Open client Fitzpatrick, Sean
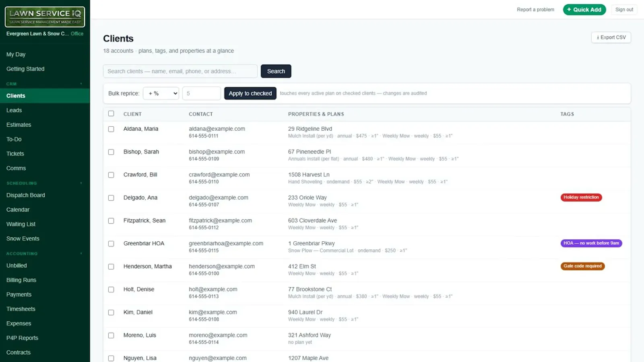This screenshot has height=362, width=644. [144, 220]
